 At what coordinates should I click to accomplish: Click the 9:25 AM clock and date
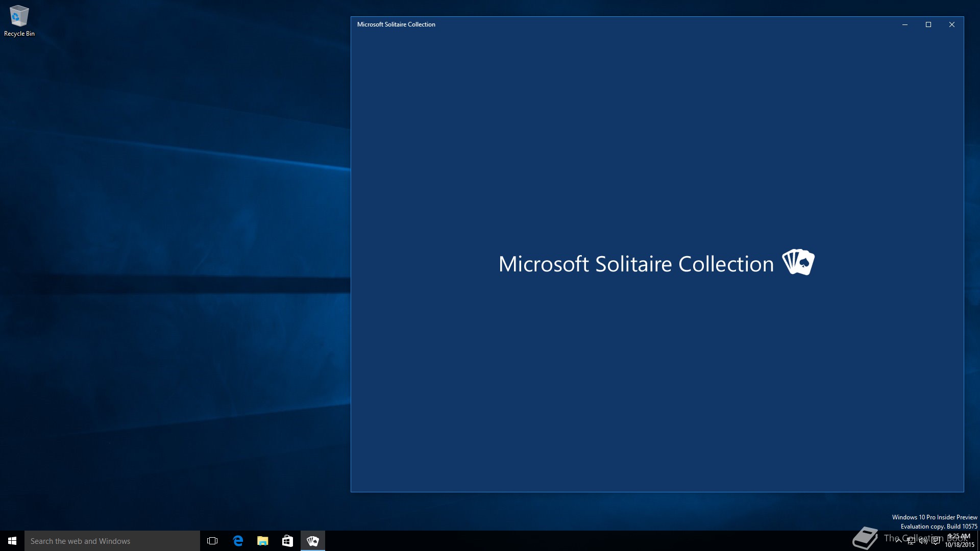point(960,541)
